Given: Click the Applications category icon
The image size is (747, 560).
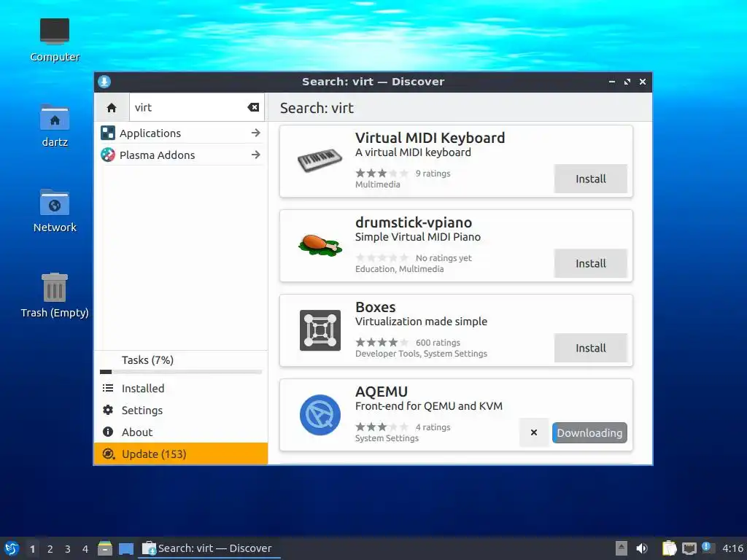Looking at the screenshot, I should click(108, 133).
